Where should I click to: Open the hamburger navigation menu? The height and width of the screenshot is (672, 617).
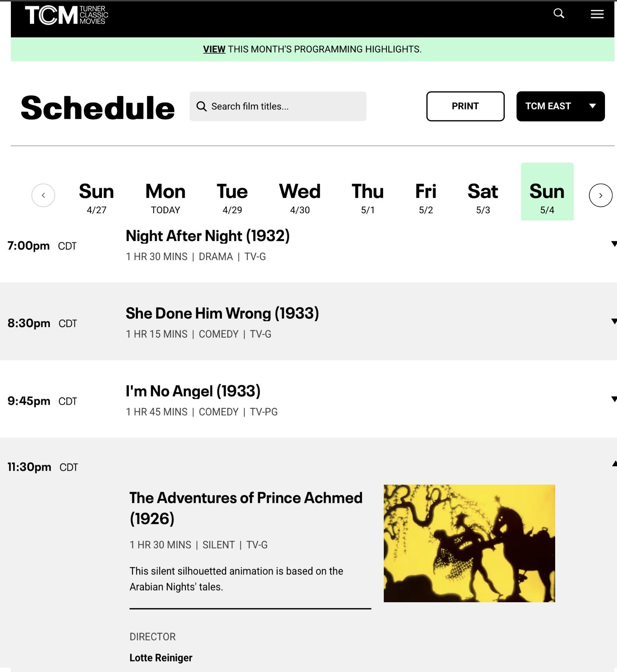[597, 14]
